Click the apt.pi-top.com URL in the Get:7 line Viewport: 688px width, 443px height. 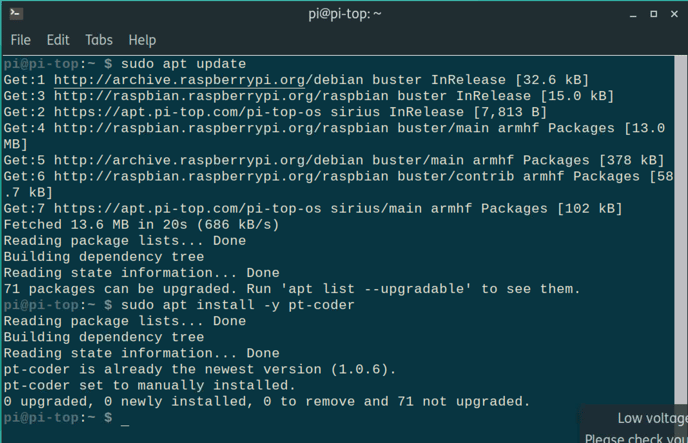(188, 209)
